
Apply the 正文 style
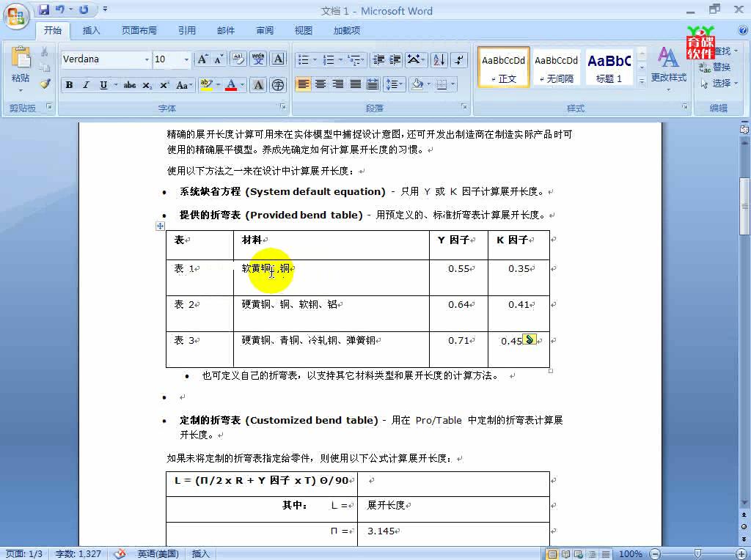point(503,67)
